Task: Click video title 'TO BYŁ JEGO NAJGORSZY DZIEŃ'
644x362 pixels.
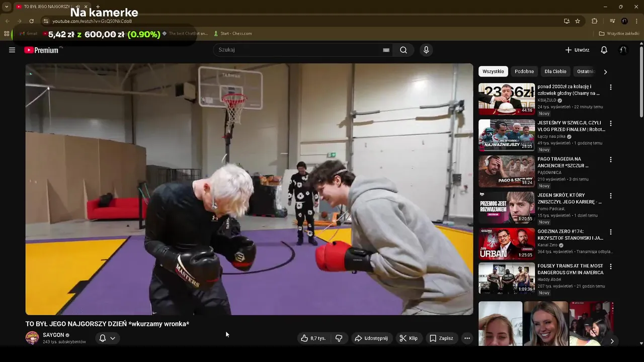Action: [107, 324]
